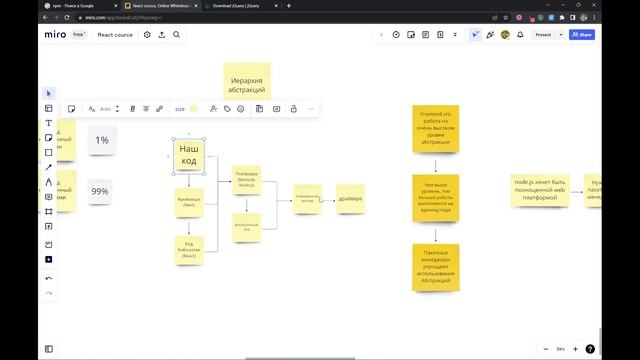Zoom out with the minus button
Screen dimensions: 640x360
coord(546,349)
